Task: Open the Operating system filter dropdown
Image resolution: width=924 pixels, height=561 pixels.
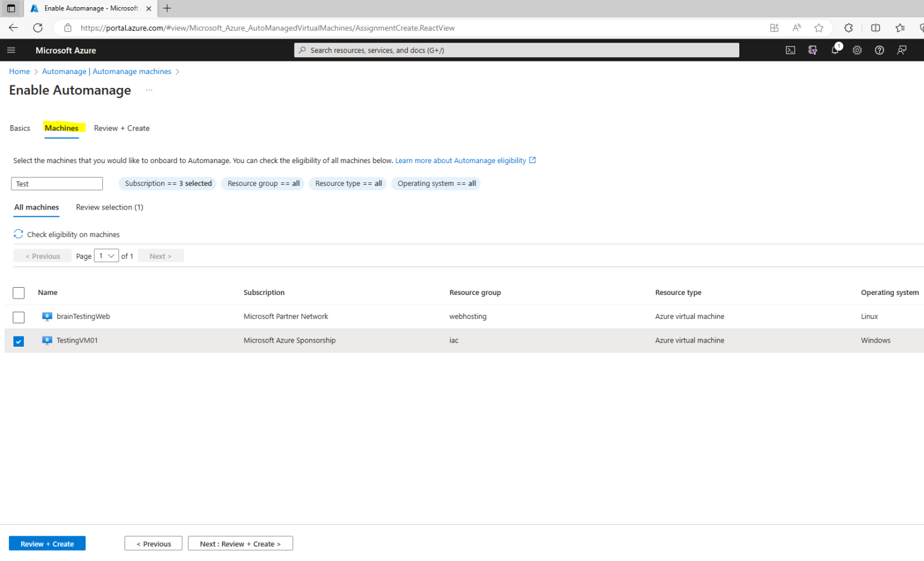Action: coord(436,184)
